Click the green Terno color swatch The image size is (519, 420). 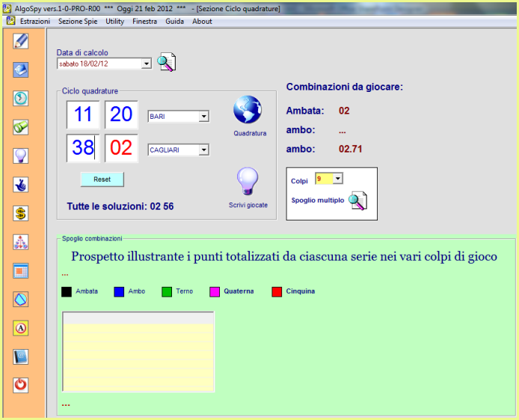coord(167,291)
